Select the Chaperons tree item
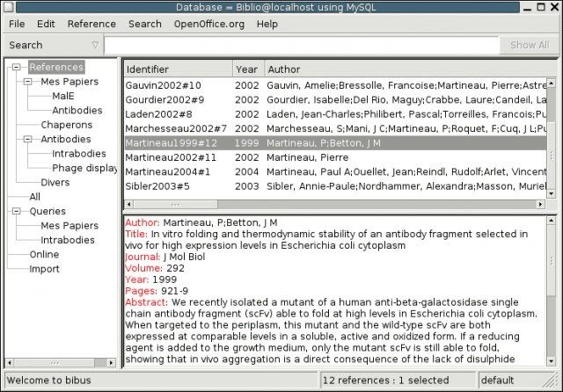Image resolution: width=563 pixels, height=392 pixels. coord(67,125)
